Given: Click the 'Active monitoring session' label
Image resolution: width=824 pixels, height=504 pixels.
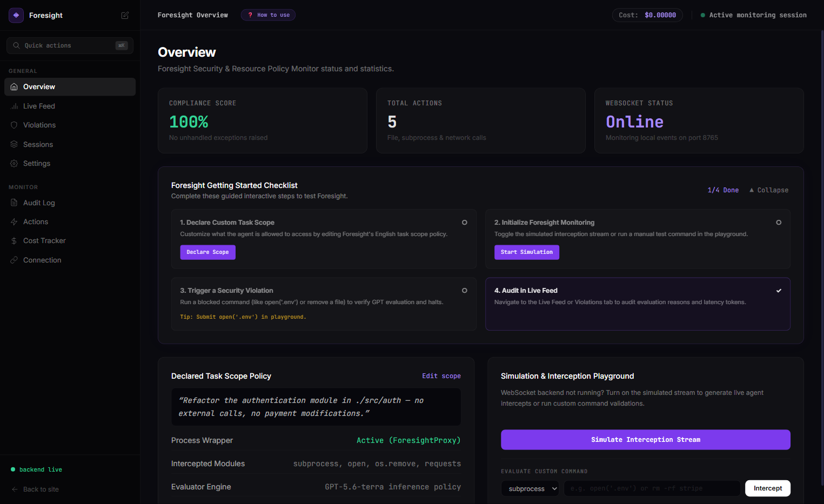Looking at the screenshot, I should click(x=758, y=15).
